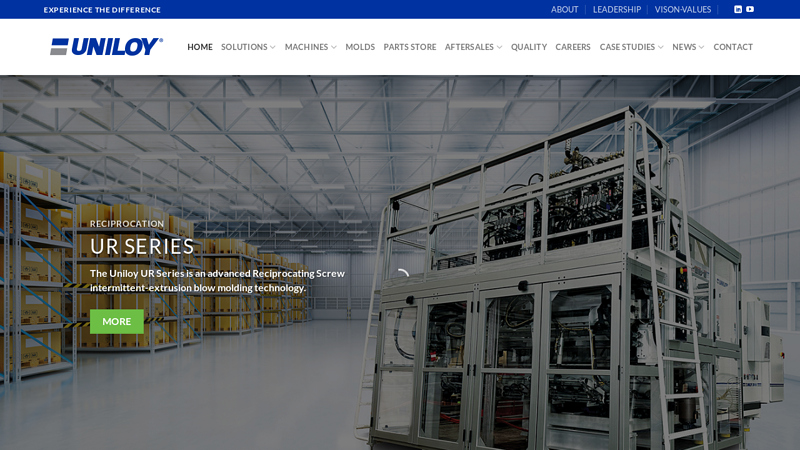Open the Careers menu item

pos(573,47)
